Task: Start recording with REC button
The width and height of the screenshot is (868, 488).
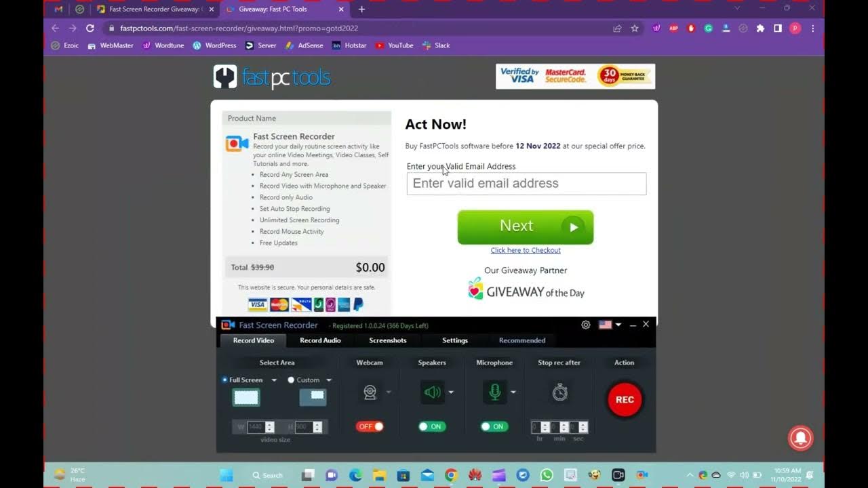Action: tap(625, 399)
